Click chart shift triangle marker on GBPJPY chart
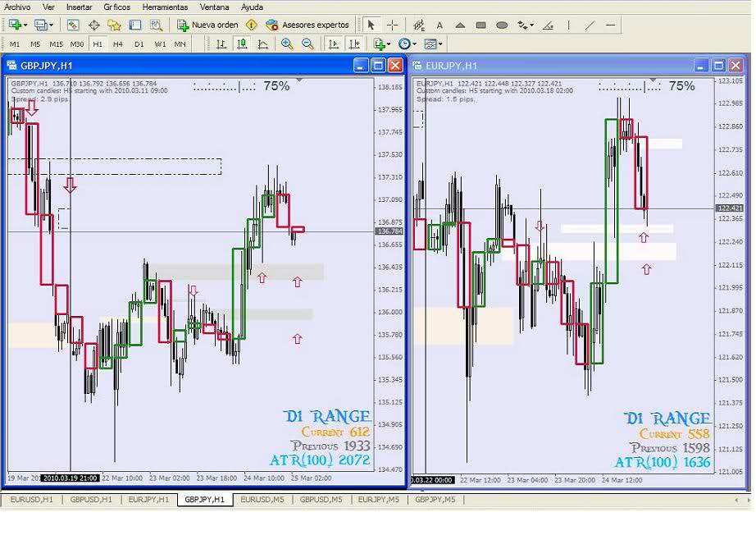Viewport: 756px width, 540px height. [299, 80]
